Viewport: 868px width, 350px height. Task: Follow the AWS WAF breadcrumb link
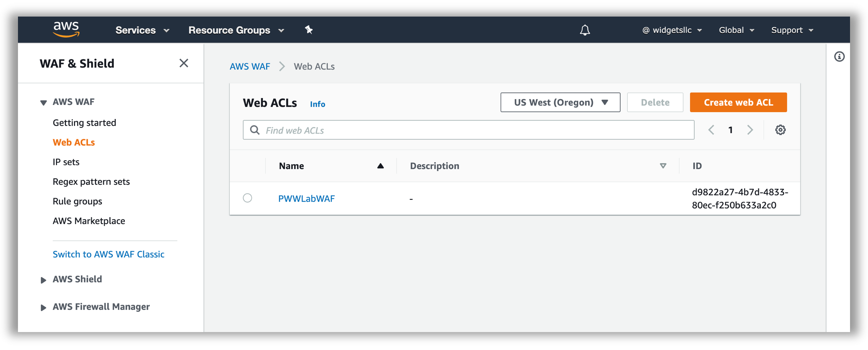tap(250, 67)
